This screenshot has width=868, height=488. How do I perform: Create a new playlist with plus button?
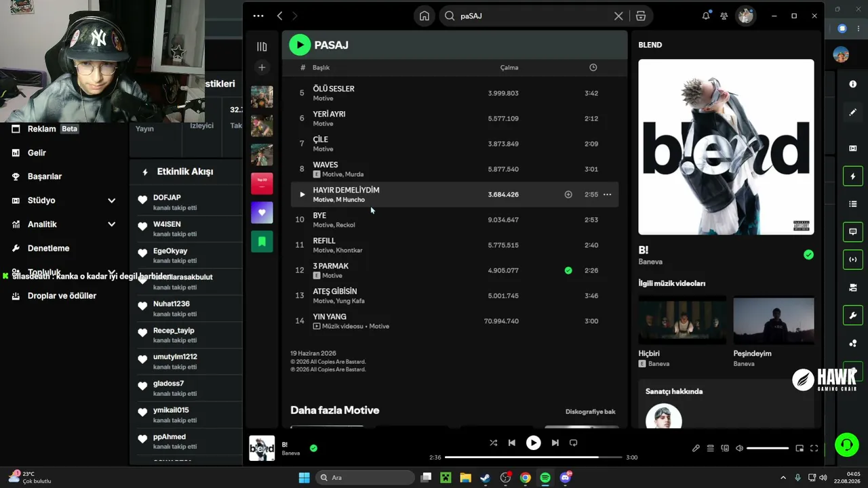click(x=262, y=67)
